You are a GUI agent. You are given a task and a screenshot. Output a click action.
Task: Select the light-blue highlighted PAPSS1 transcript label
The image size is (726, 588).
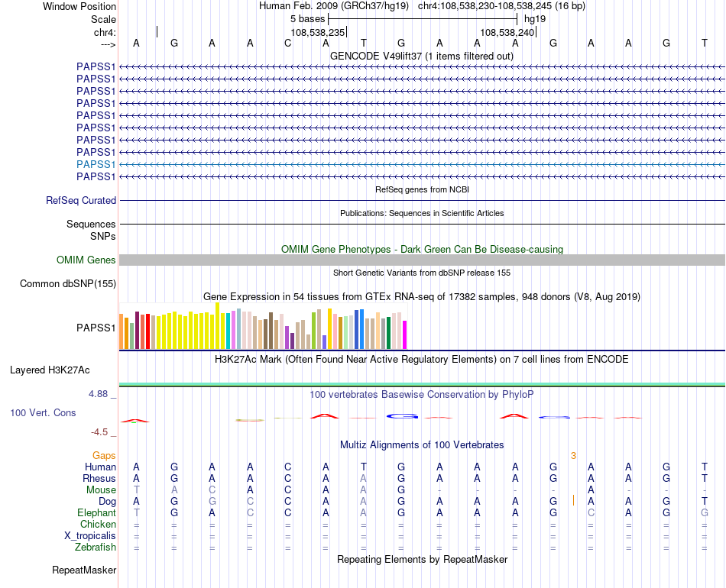pos(96,165)
